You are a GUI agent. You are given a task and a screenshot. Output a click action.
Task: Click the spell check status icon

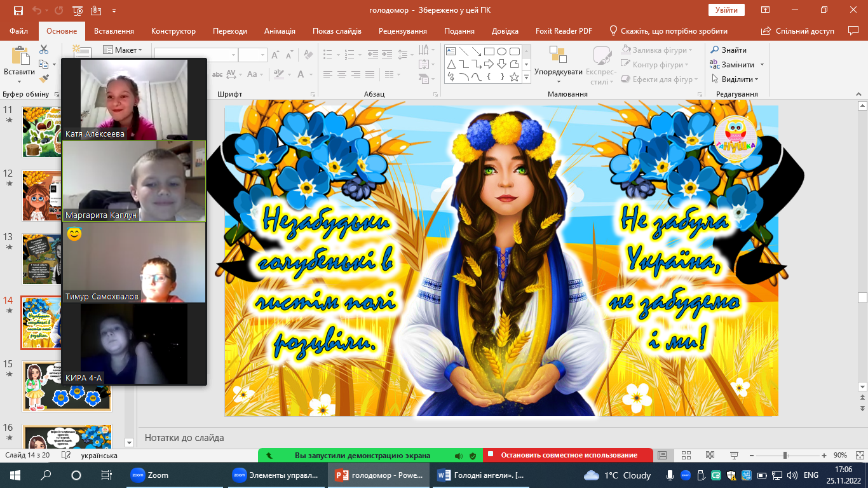[x=66, y=456]
